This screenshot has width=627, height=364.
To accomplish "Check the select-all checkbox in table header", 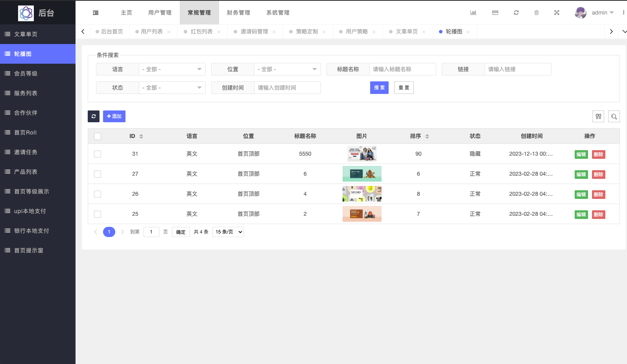I will [98, 136].
